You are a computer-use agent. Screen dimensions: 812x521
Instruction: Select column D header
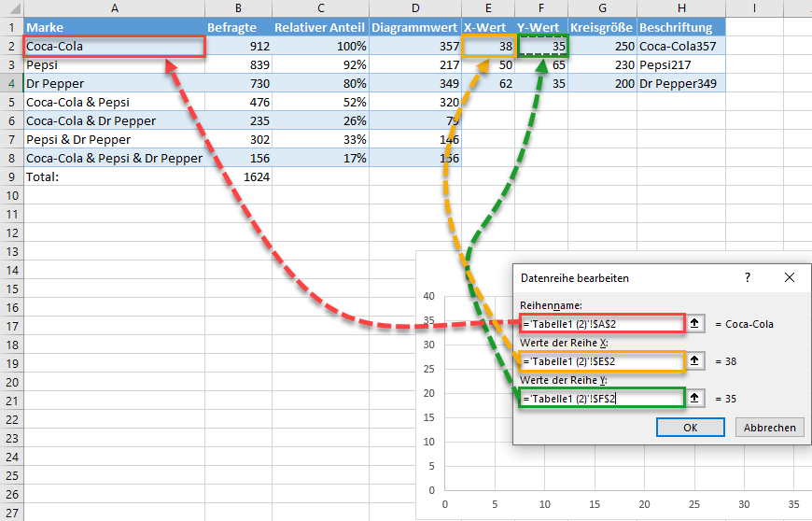click(x=415, y=7)
